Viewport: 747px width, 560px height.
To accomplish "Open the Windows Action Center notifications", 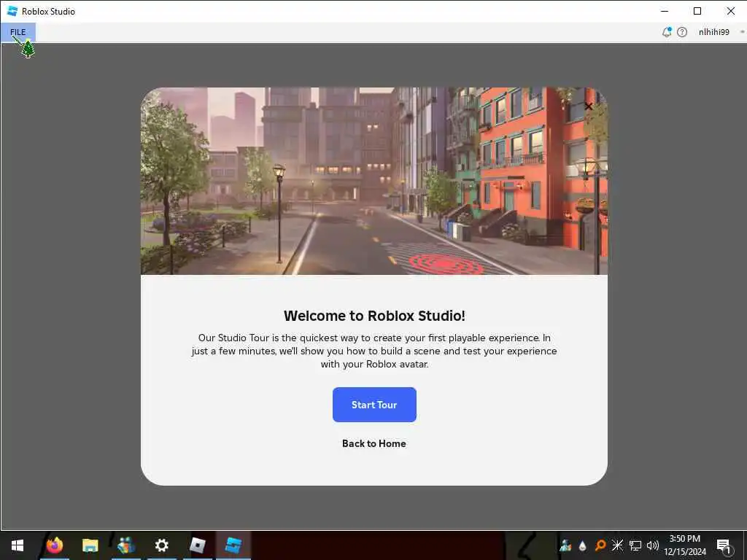I will 724,545.
